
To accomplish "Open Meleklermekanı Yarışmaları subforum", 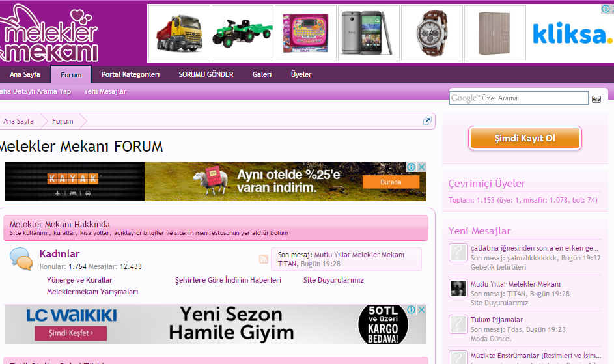I will [x=92, y=292].
